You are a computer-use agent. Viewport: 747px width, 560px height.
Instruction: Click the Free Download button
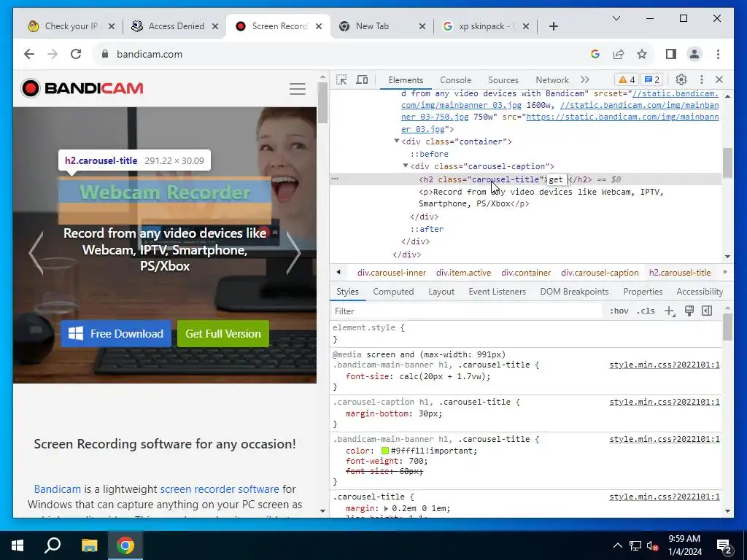coord(116,334)
